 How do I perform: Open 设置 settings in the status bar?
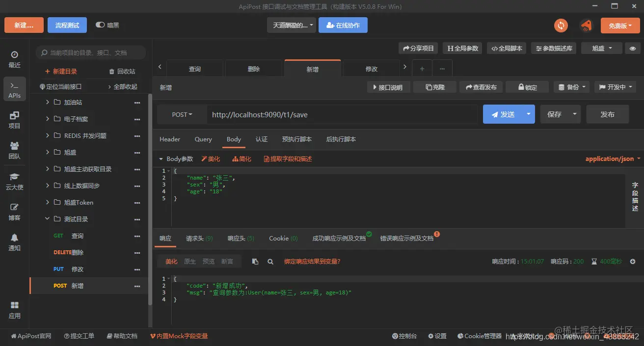[437, 336]
